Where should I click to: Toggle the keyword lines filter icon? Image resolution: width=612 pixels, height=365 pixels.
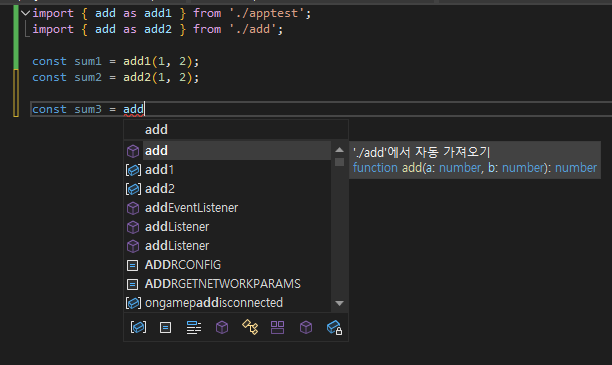pyautogui.click(x=194, y=328)
